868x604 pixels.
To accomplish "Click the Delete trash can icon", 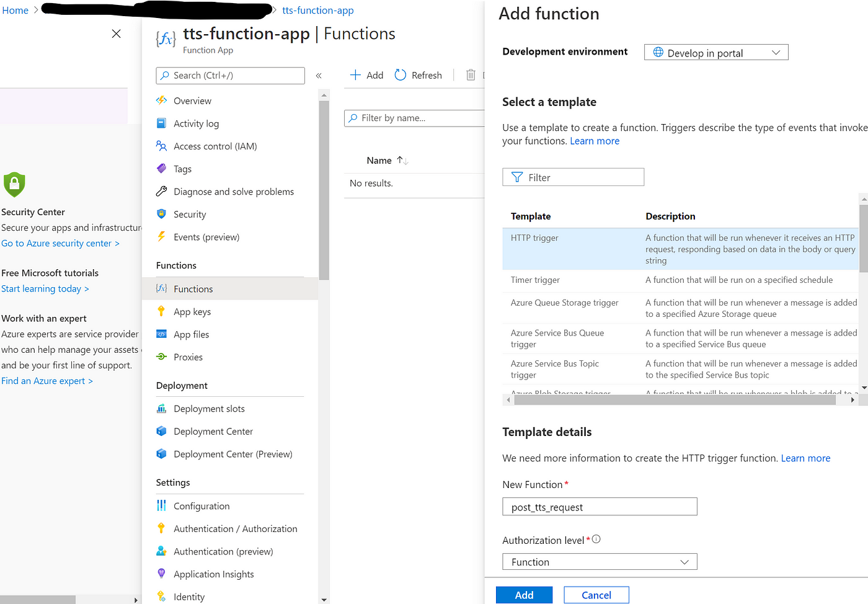I will click(471, 75).
